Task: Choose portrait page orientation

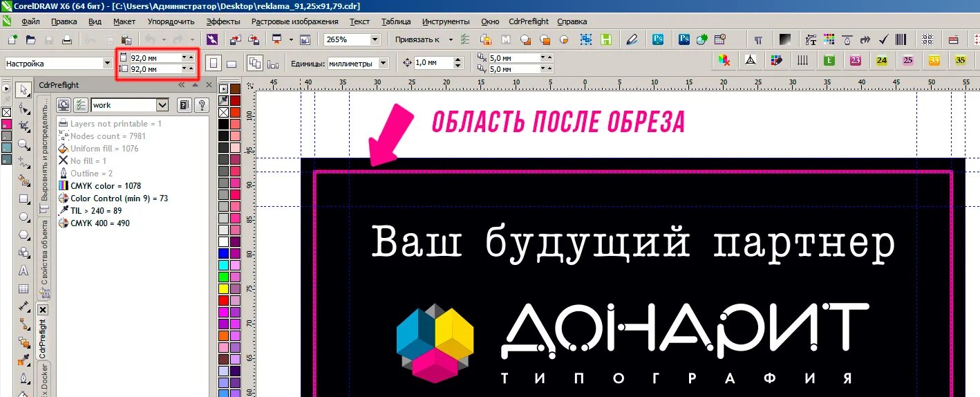Action: (214, 63)
